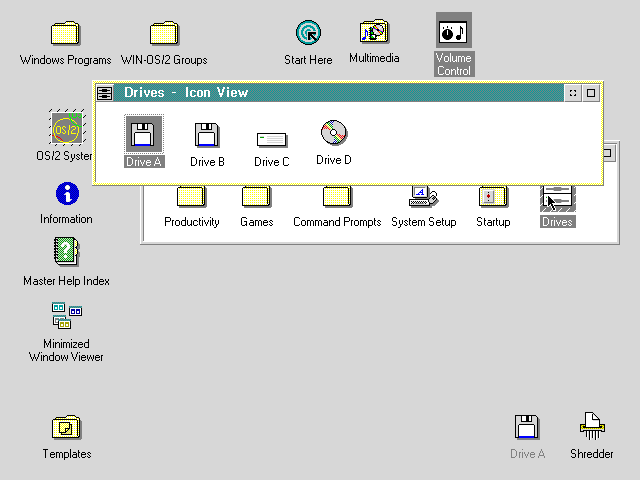Click the maximize button of the OS/2 System window

609,153
